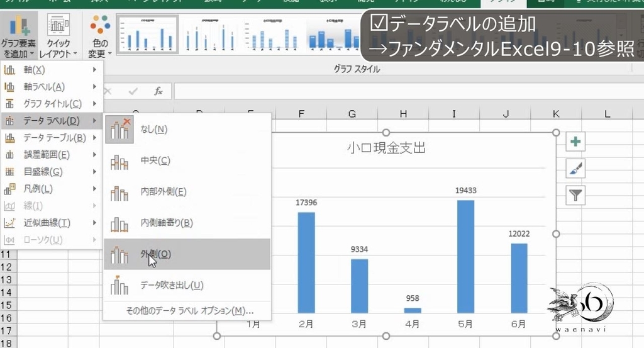Click the formula bar confirm checkmark icon
The image size is (644, 348).
click(133, 91)
